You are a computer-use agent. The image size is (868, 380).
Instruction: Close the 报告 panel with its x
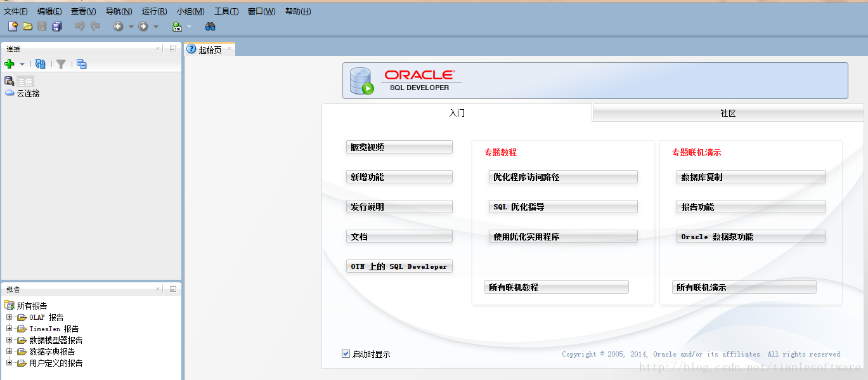coord(159,289)
